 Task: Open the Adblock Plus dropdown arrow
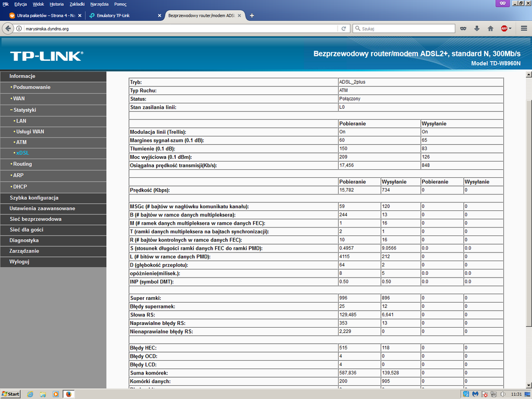point(510,29)
